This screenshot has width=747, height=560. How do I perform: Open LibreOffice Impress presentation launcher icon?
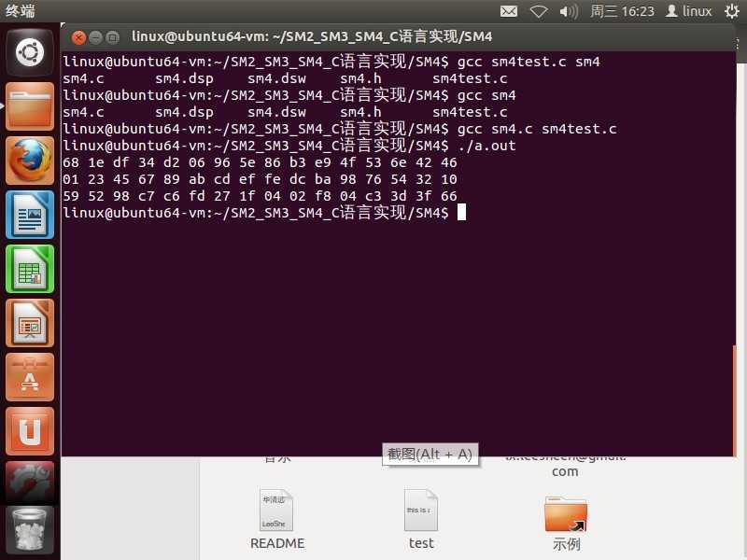tap(30, 323)
